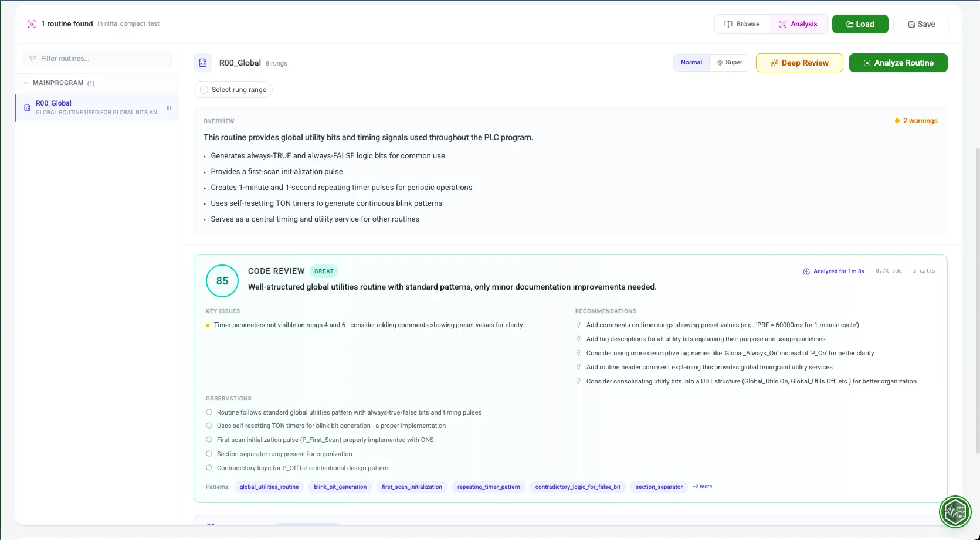Click the filter funnel icon
Screen dimensions: 980x540
(32, 59)
